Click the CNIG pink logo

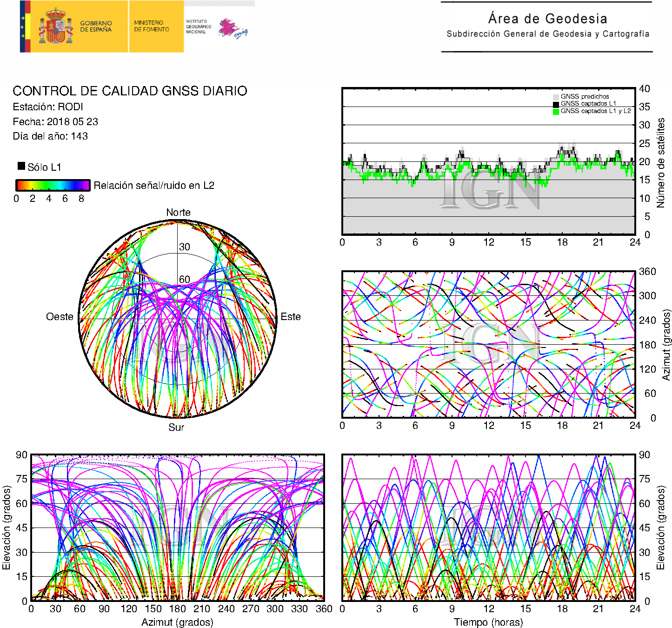click(x=233, y=29)
